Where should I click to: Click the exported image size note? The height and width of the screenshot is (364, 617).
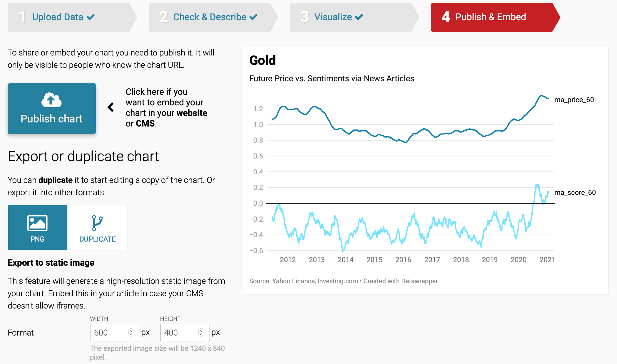coord(157,353)
